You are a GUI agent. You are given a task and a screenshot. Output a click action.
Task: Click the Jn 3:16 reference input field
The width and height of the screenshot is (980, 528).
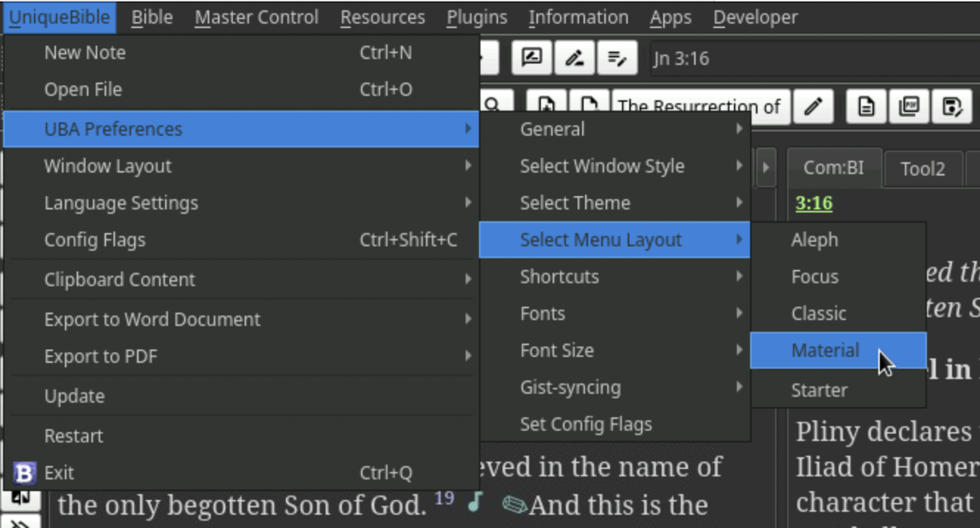click(814, 58)
